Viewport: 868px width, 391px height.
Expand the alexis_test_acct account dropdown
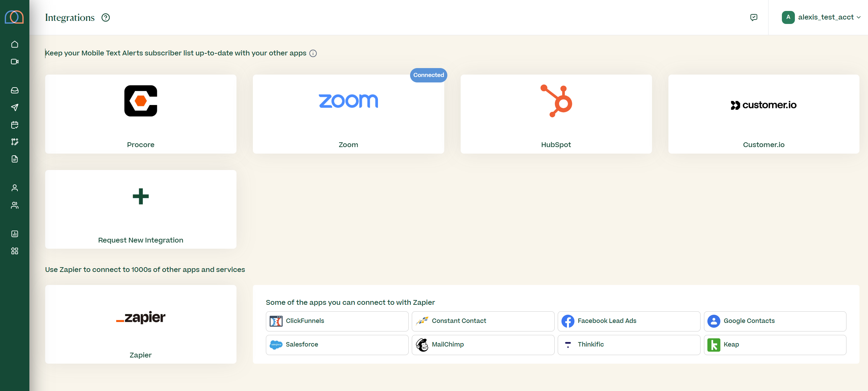pos(821,17)
